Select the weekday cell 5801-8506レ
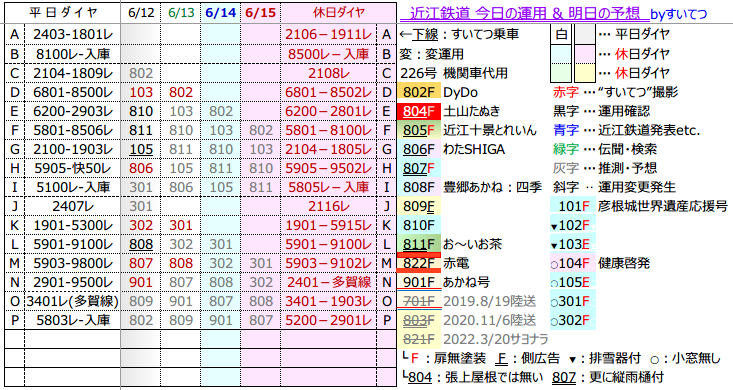This screenshot has width=733, height=390. (73, 130)
